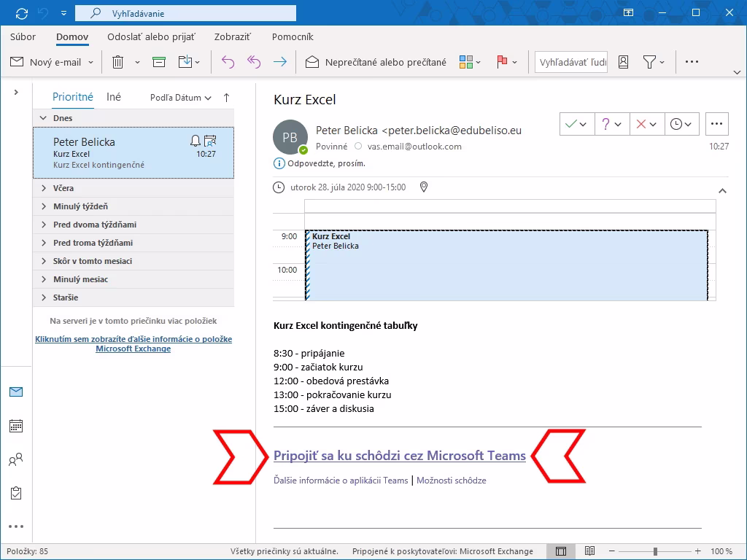Open the Delete options dropdown arrow

coord(137,63)
